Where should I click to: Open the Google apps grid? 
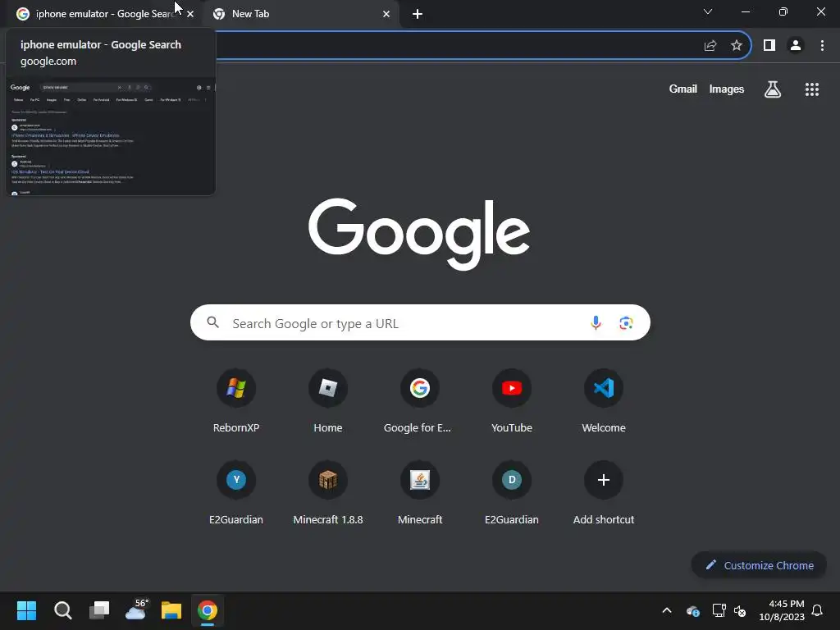811,89
